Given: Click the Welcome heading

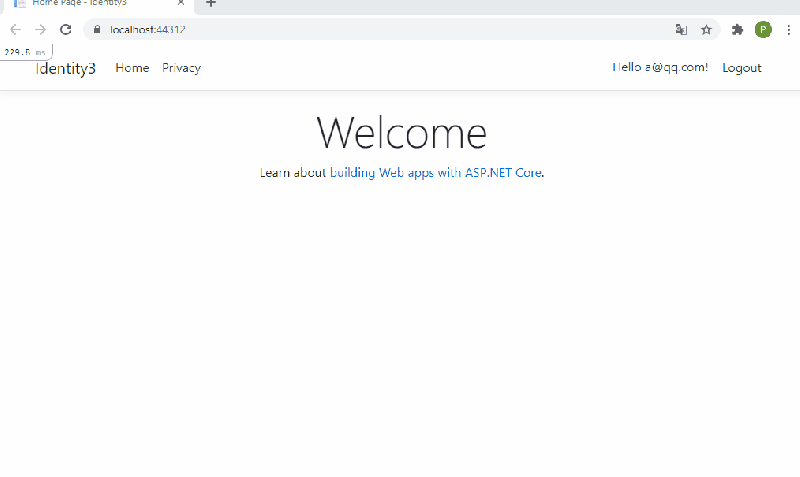Looking at the screenshot, I should 402,133.
